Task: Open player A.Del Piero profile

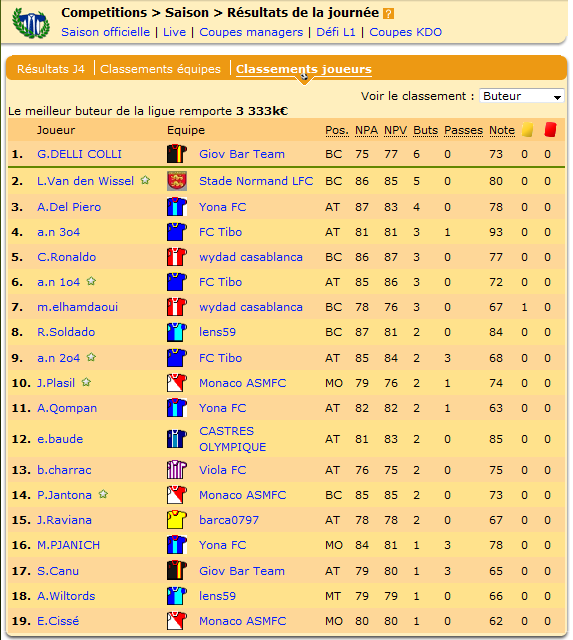Action: [x=69, y=207]
